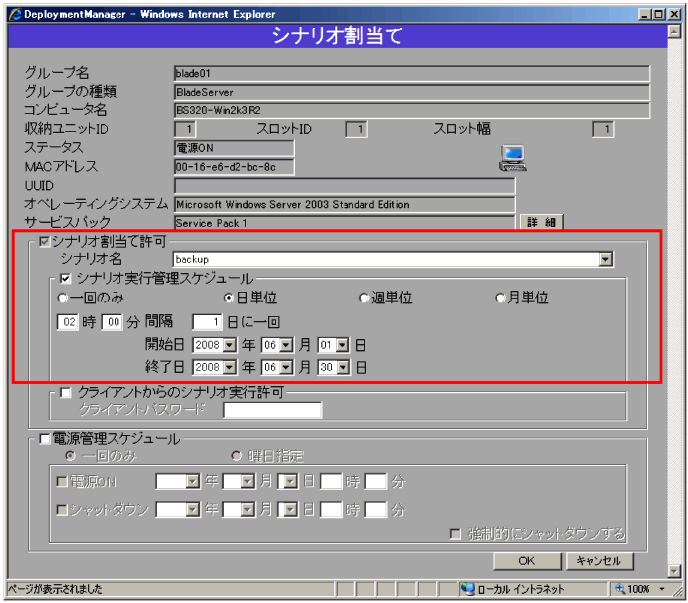Open the 終了日 day dropdown showing 30
Viewport: 688px width, 603px height.
pos(343,367)
